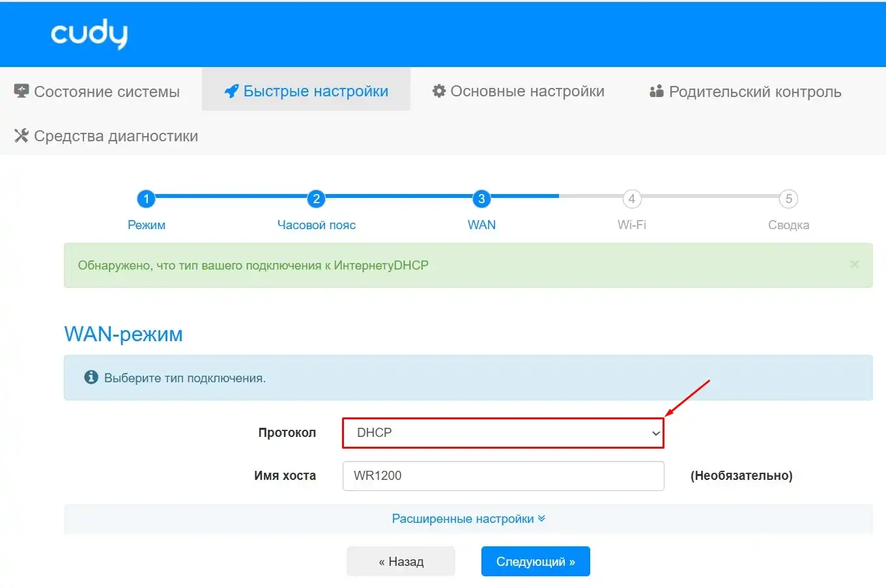The width and height of the screenshot is (886, 588).
Task: Jump to wizard step 4 circle
Action: coord(631,199)
